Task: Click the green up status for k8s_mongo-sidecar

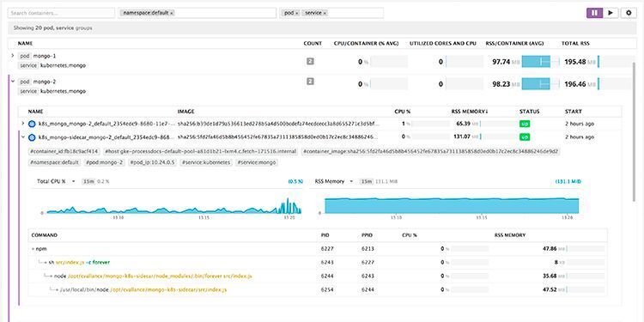Action: coord(525,137)
